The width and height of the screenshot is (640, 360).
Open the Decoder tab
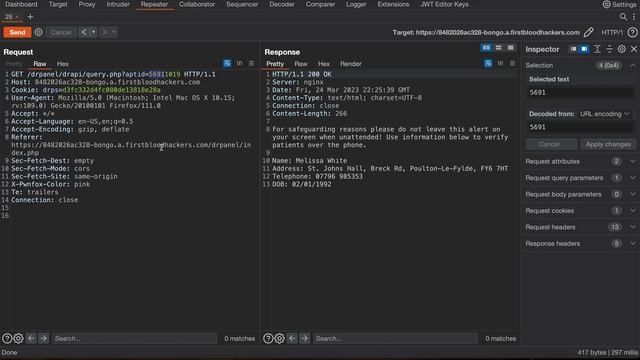click(x=282, y=4)
